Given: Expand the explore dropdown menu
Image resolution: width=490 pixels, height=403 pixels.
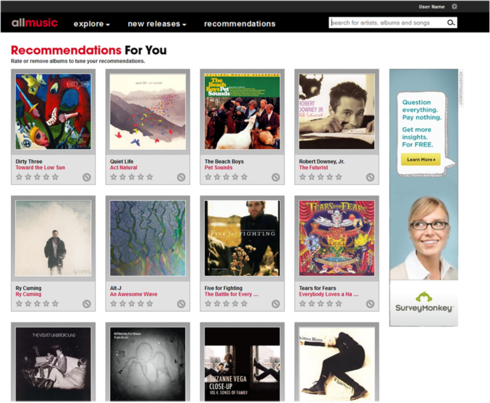Looking at the screenshot, I should click(x=92, y=24).
